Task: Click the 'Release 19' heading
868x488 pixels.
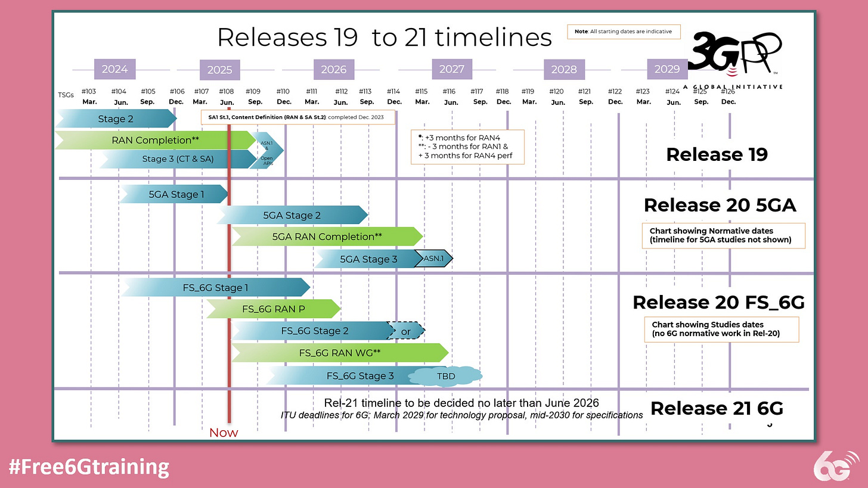Action: coord(717,154)
